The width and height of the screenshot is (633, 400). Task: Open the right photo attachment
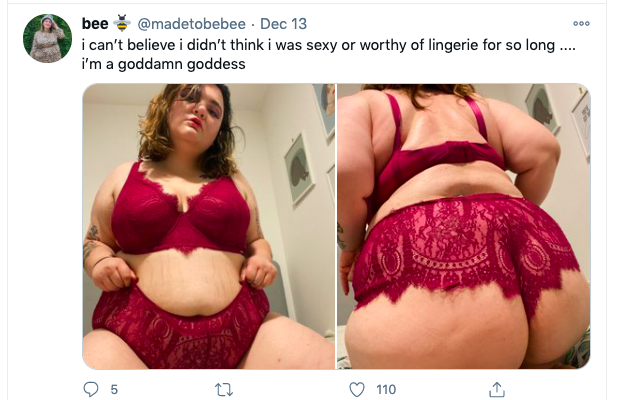464,226
